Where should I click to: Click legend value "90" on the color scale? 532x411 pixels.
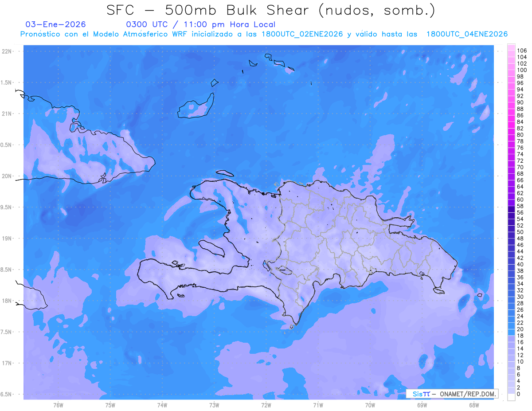pos(520,102)
